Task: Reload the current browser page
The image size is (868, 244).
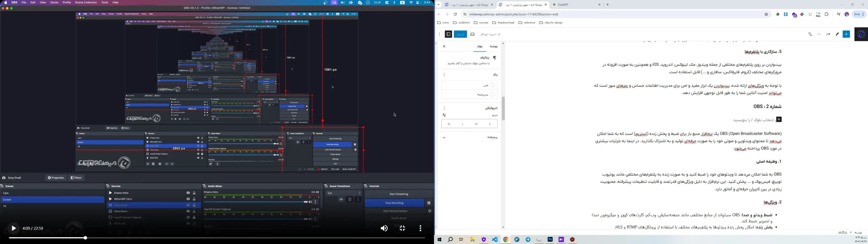Action: pyautogui.click(x=455, y=14)
